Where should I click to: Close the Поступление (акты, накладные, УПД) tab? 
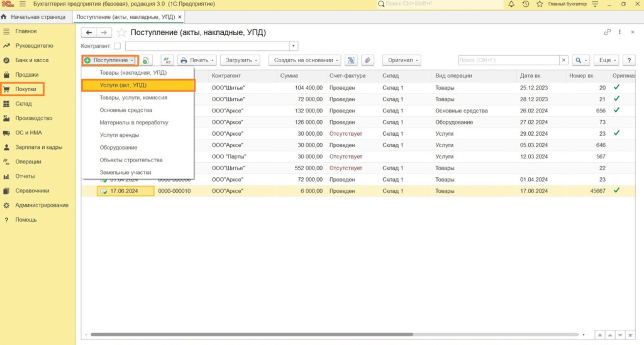coord(180,17)
